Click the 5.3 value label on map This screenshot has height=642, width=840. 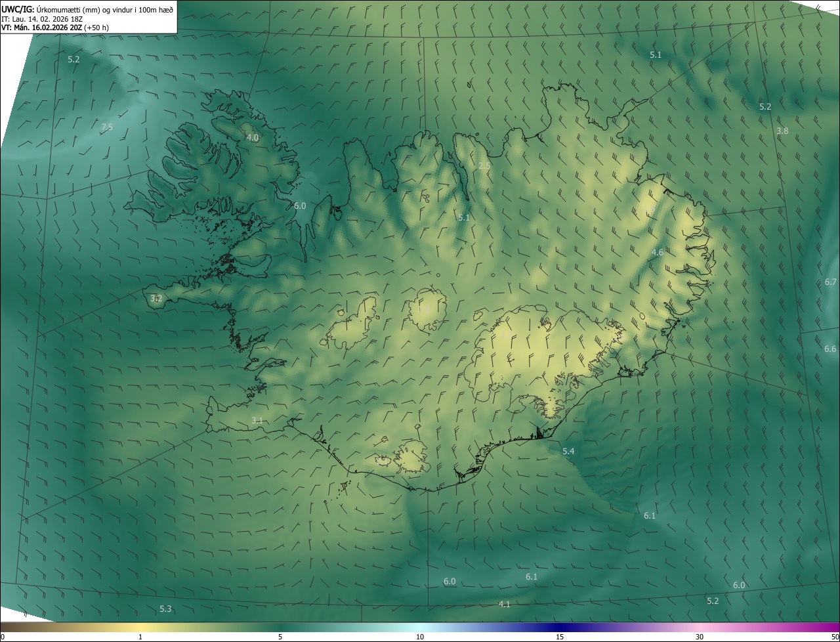point(165,609)
